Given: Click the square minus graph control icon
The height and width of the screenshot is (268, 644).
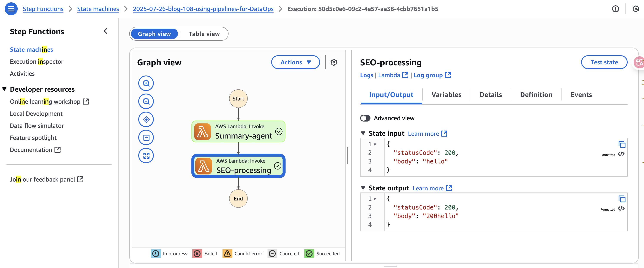Looking at the screenshot, I should pyautogui.click(x=146, y=137).
